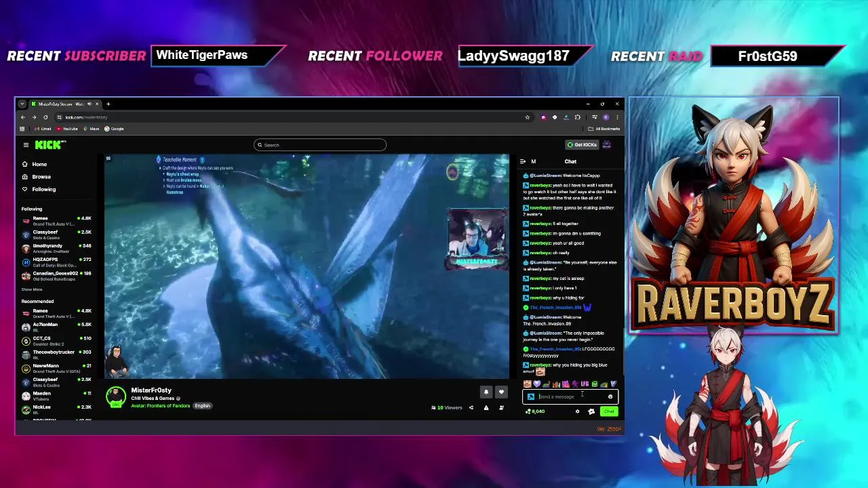868x488 pixels.
Task: Open the Gmail bookmark
Action: coord(42,129)
